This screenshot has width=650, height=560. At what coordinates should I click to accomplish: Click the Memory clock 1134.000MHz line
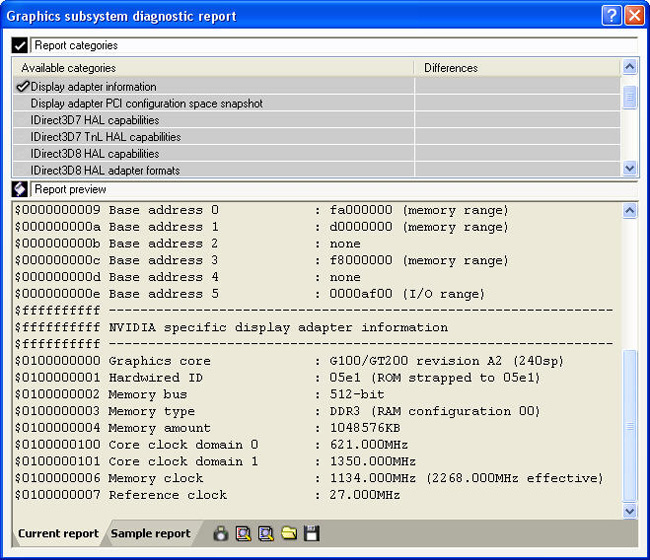[309, 478]
